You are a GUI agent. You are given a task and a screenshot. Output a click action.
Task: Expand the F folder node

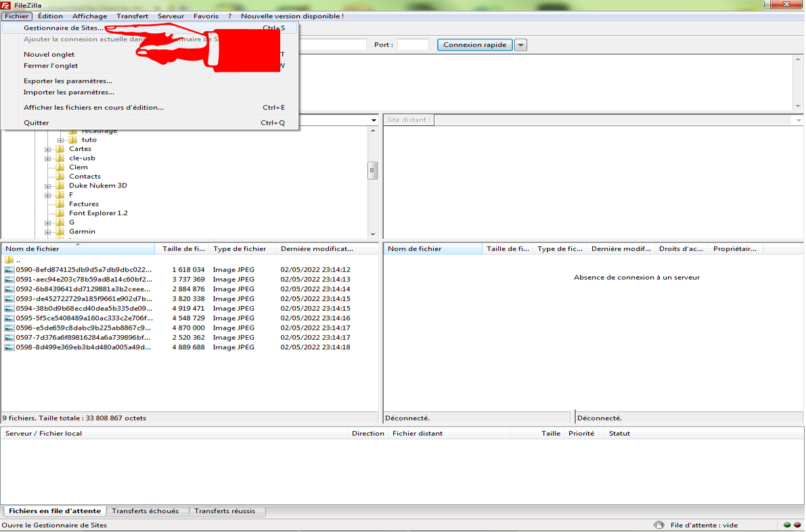tap(47, 196)
